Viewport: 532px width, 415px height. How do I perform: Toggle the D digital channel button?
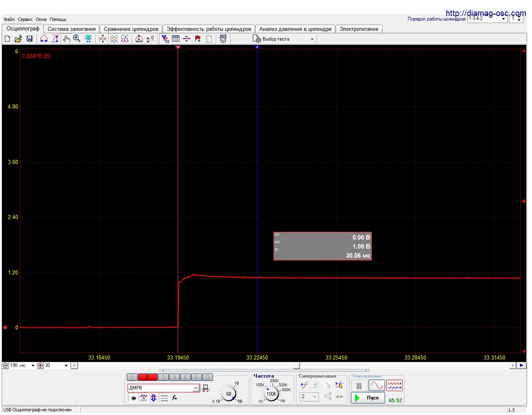pos(208,377)
